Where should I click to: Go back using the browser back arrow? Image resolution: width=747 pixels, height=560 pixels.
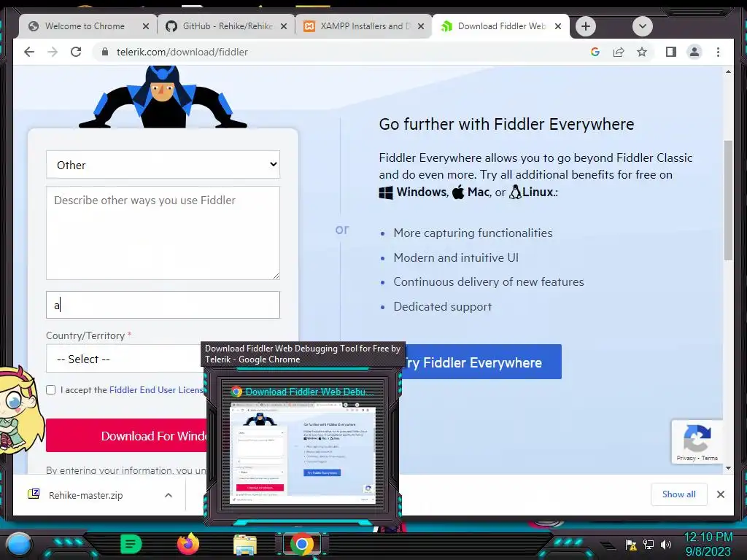click(x=29, y=52)
